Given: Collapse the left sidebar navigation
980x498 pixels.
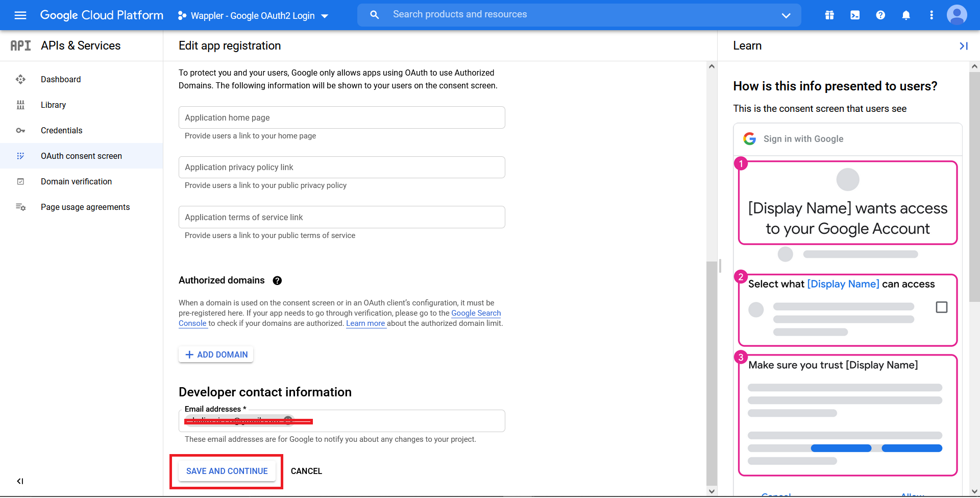Looking at the screenshot, I should coord(20,481).
